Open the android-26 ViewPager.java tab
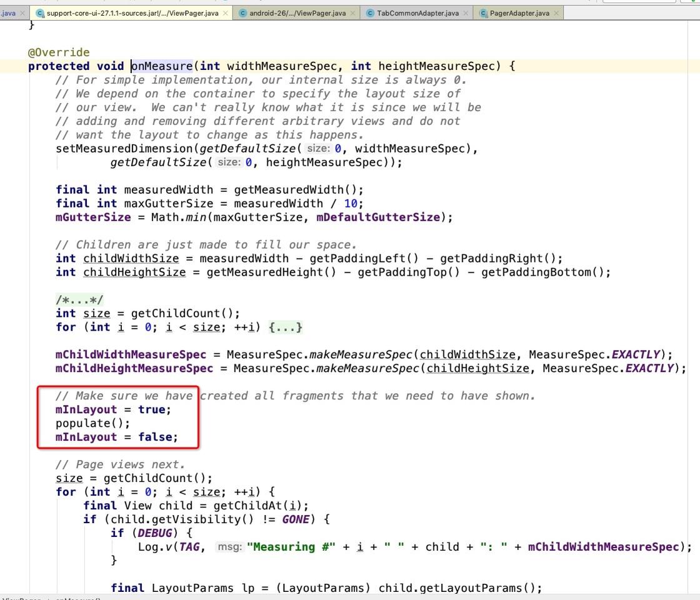 click(x=297, y=13)
